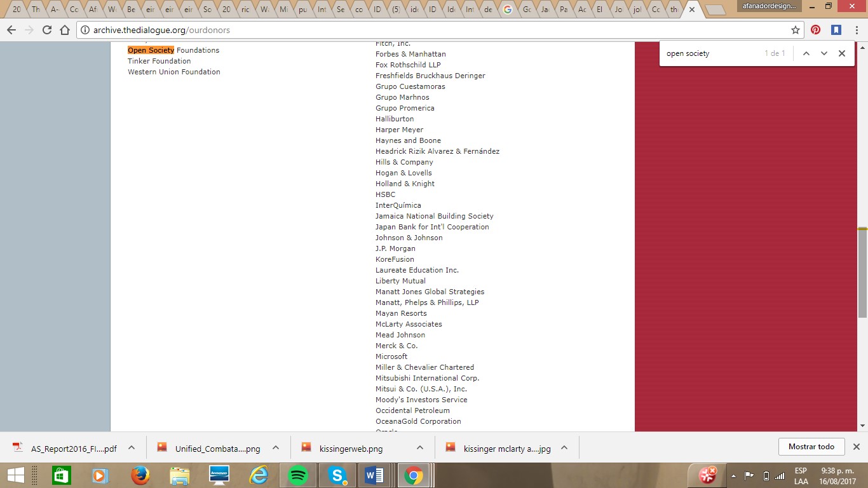
Task: Open the Windows Start menu
Action: coord(15,475)
